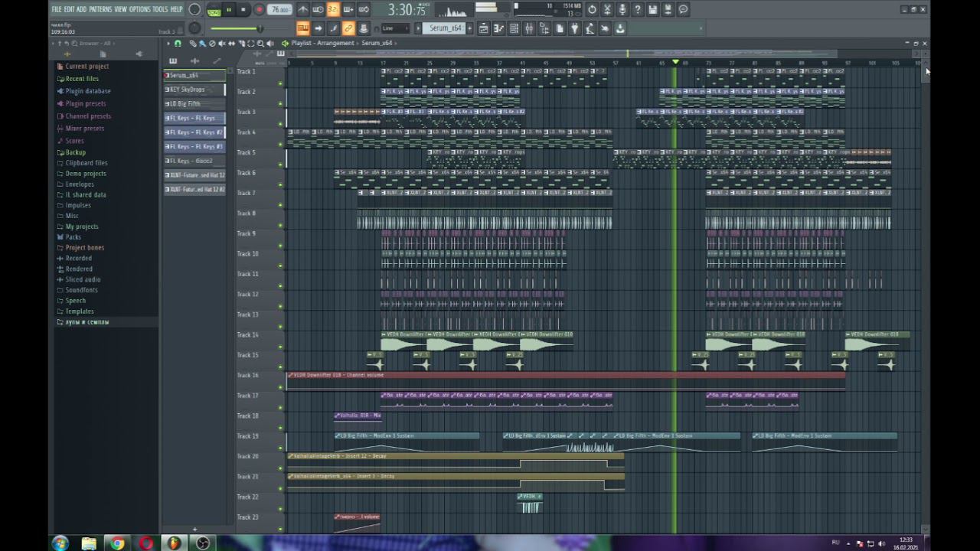Toggle wait for input before recording
The height and width of the screenshot is (551, 980).
(x=318, y=9)
